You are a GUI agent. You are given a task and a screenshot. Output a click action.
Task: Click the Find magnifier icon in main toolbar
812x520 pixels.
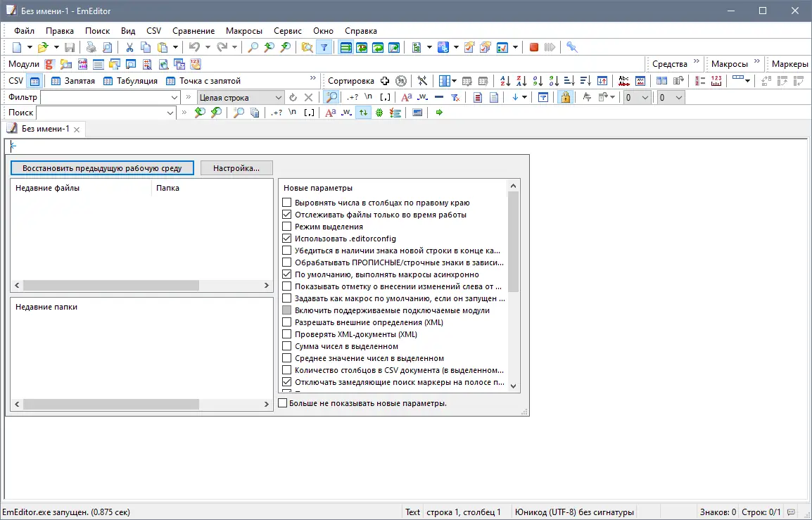tap(254, 47)
